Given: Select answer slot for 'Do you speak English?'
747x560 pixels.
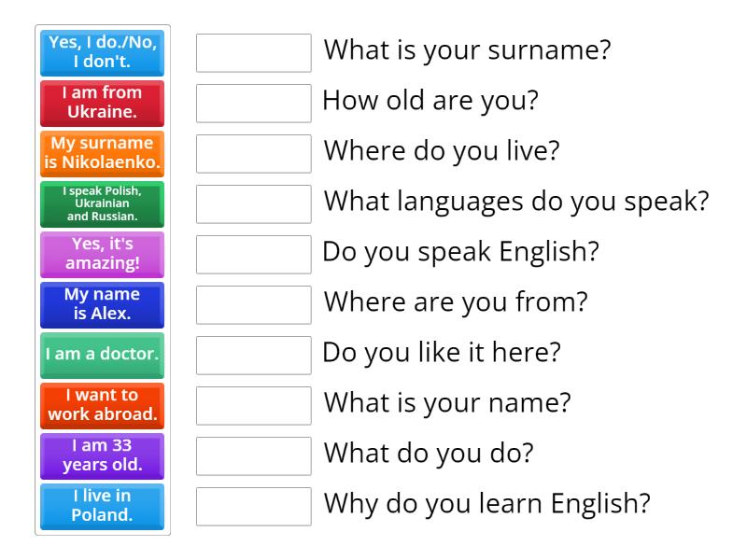Looking at the screenshot, I should coord(254,255).
